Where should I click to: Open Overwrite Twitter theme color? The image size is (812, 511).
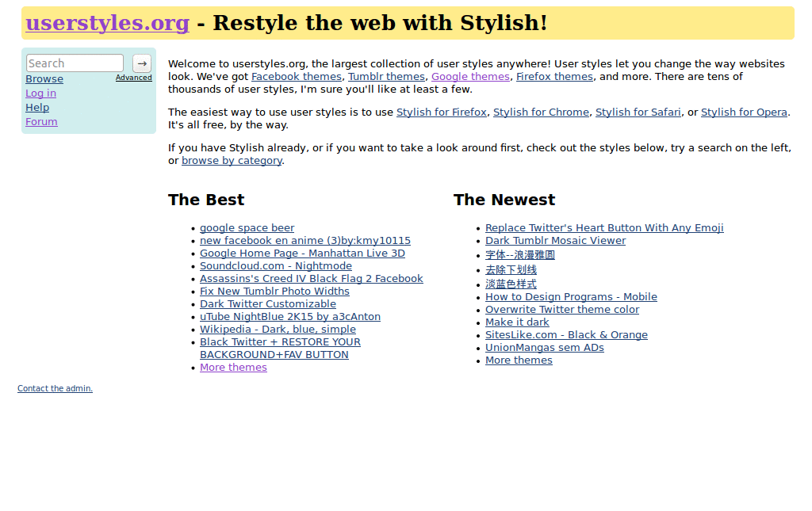click(x=562, y=310)
